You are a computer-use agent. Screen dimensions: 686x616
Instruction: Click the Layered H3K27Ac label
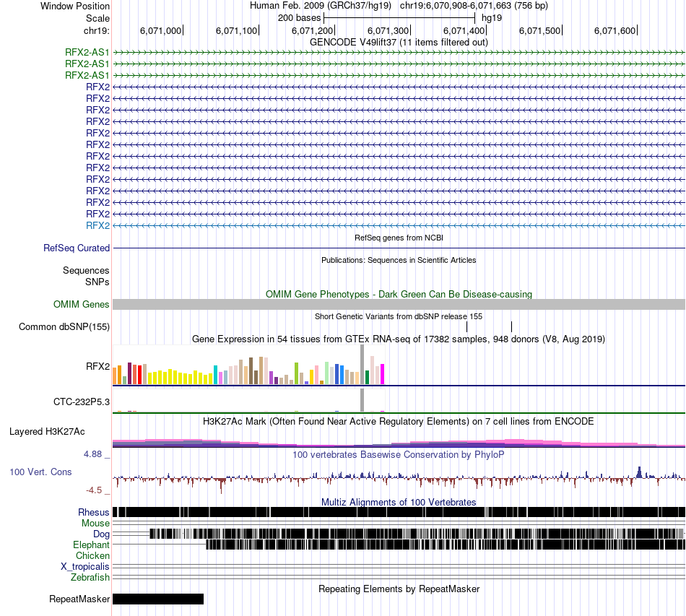pos(47,431)
